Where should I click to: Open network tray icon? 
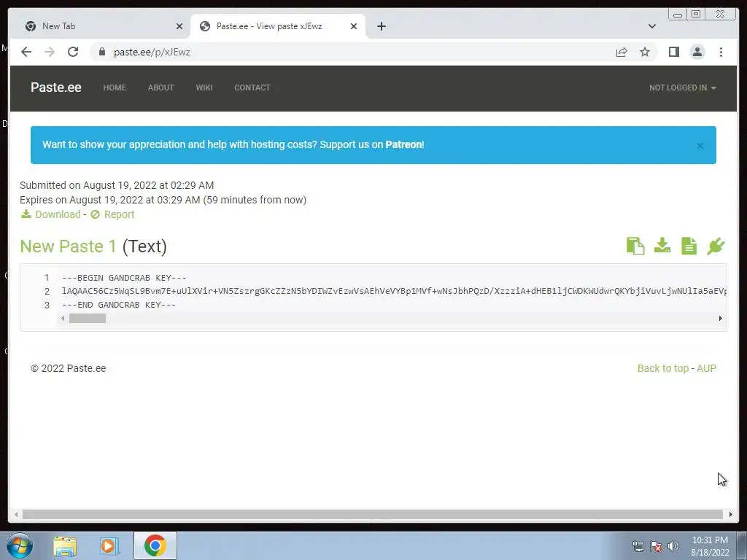click(x=638, y=545)
